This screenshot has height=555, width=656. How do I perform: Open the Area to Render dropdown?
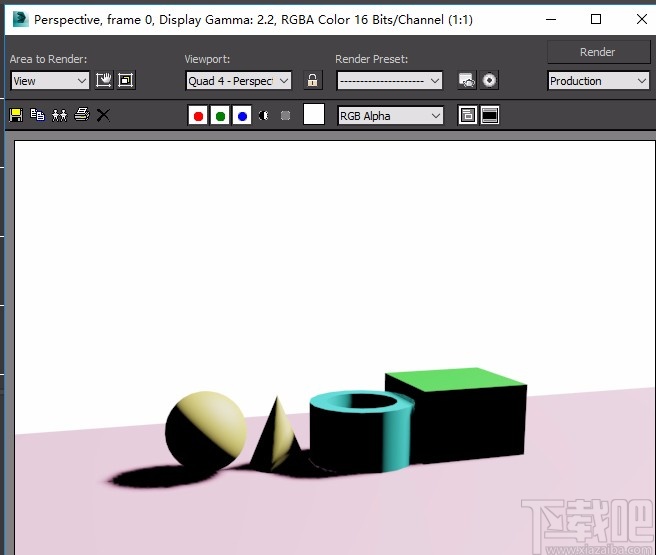[50, 81]
